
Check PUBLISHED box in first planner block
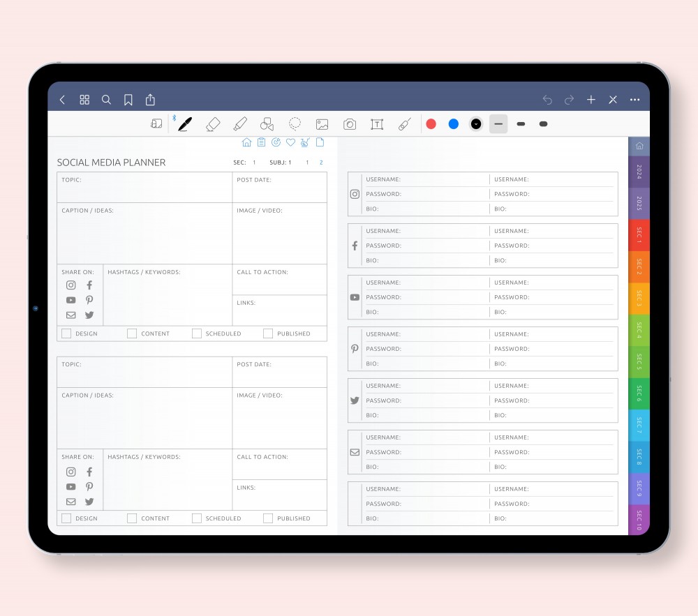268,333
